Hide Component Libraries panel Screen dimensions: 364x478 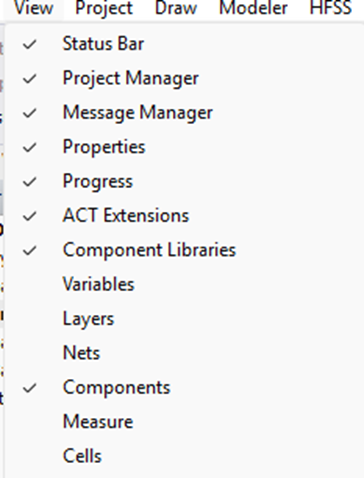184,250
